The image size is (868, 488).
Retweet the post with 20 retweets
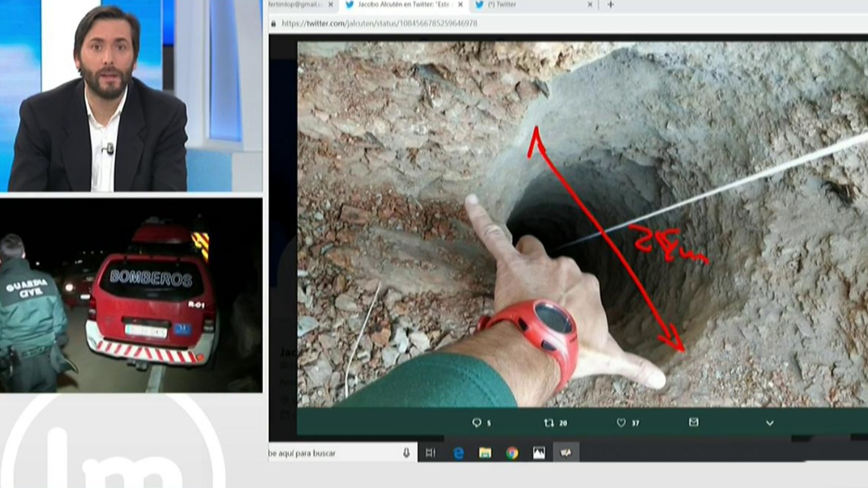[x=549, y=423]
